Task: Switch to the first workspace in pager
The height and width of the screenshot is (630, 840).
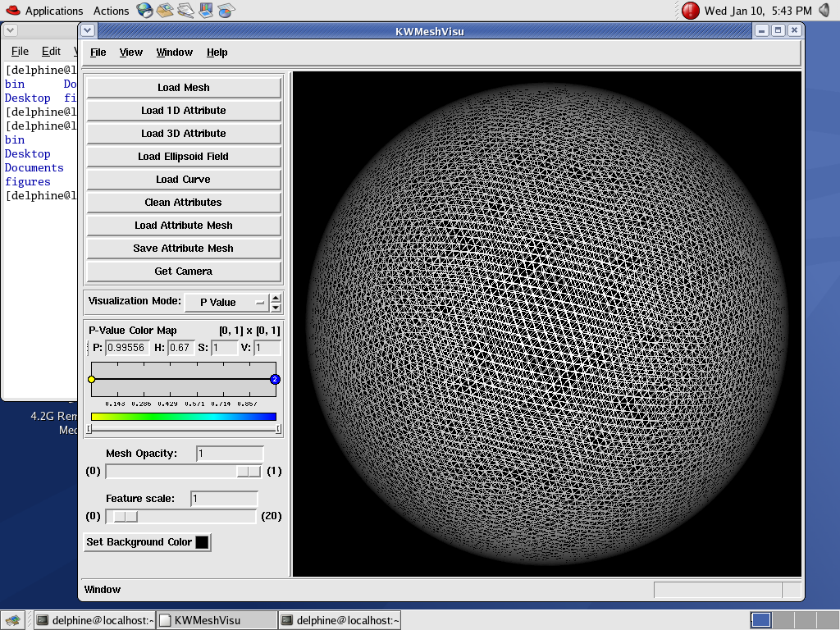Action: pos(760,620)
